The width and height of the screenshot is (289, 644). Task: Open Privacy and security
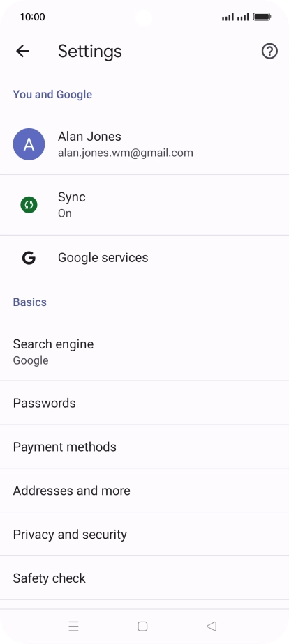click(144, 535)
